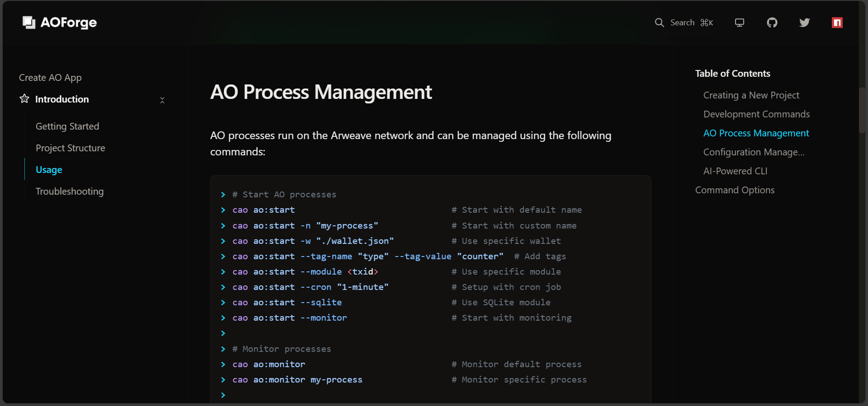Click the AOForge logo icon
The width and height of the screenshot is (868, 406).
[29, 23]
